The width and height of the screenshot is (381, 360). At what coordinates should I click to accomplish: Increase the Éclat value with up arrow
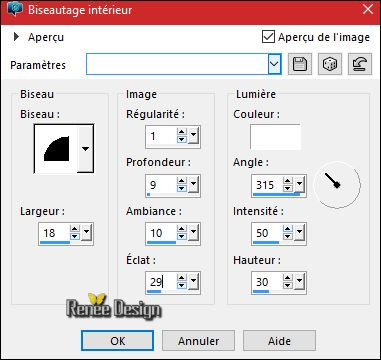pos(181,278)
